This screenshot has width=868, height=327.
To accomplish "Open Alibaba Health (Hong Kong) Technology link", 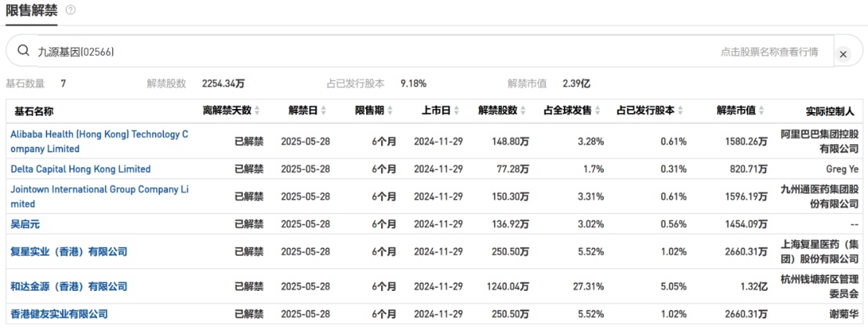I will [x=100, y=141].
